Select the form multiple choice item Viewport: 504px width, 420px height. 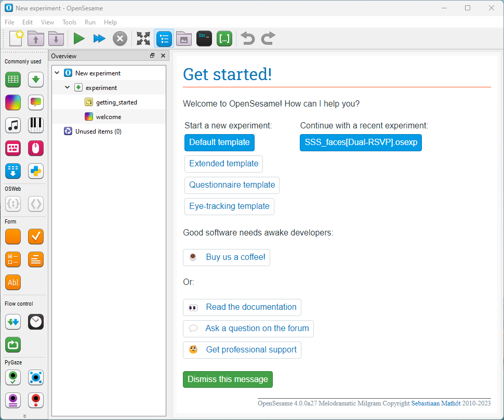point(13,259)
